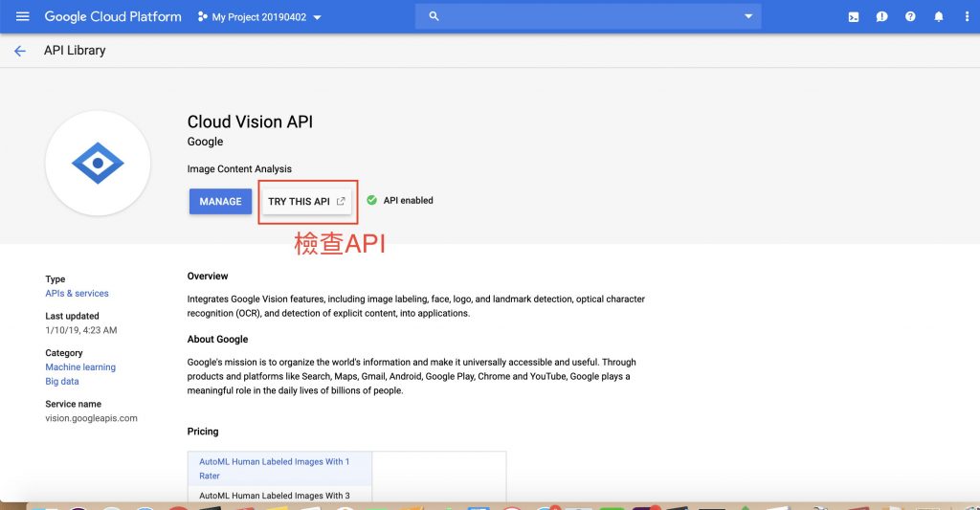Click the Cloud Vision API logo
This screenshot has width=980, height=510.
pos(98,163)
